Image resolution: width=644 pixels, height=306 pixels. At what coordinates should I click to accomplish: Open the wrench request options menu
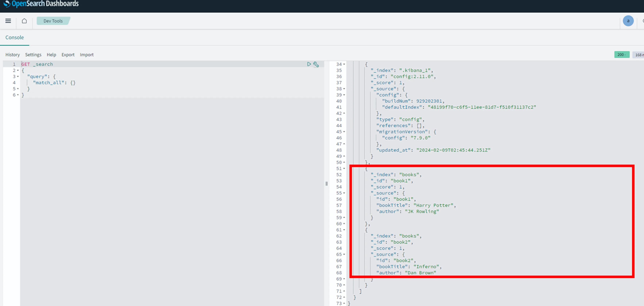(316, 65)
